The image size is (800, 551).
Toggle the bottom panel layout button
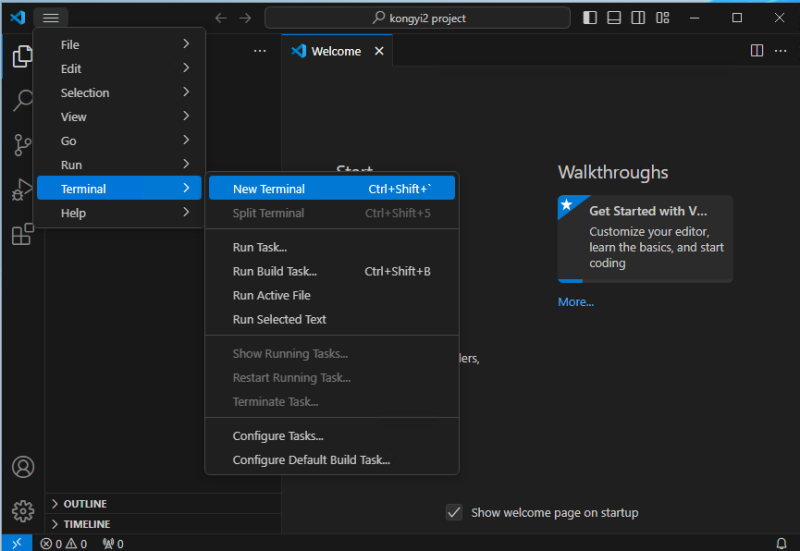(x=614, y=18)
